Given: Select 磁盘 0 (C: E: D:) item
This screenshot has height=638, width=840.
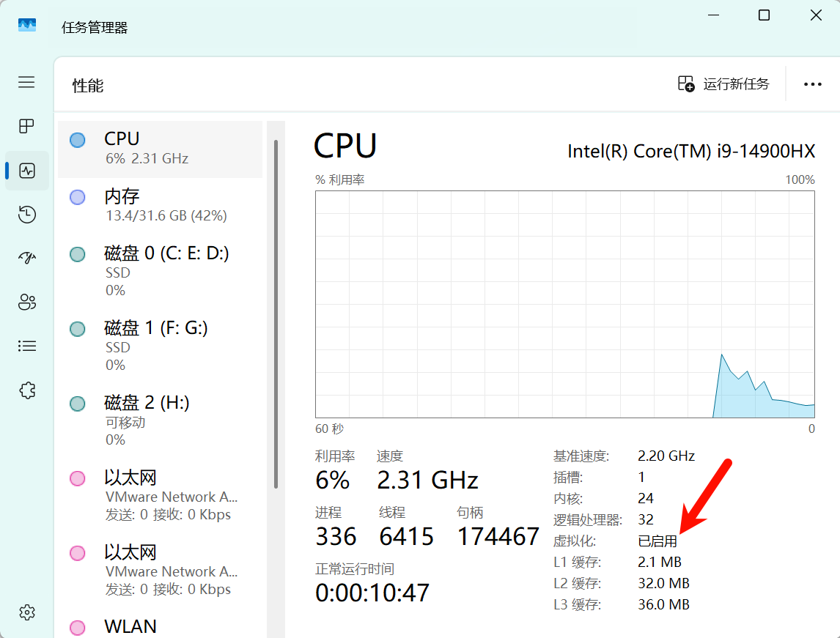Looking at the screenshot, I should [160, 271].
